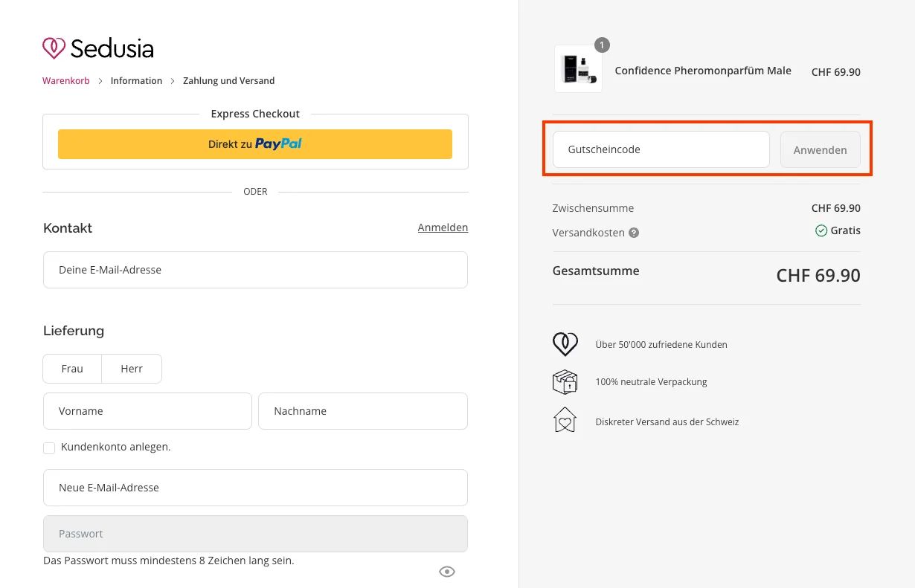Click the Information breadcrumb step
The image size is (915, 588).
point(136,81)
